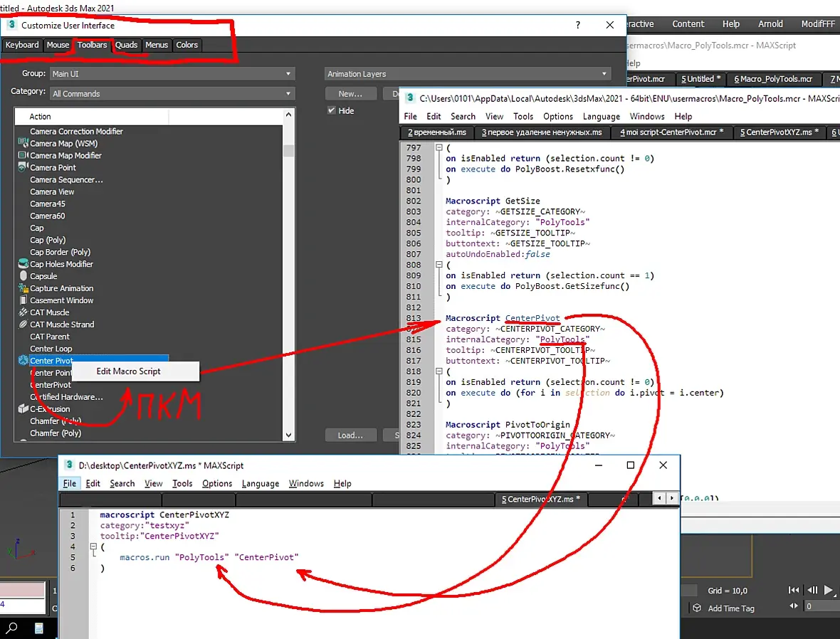Collapse code fold at line 818
This screenshot has width=840, height=639.
click(x=439, y=371)
